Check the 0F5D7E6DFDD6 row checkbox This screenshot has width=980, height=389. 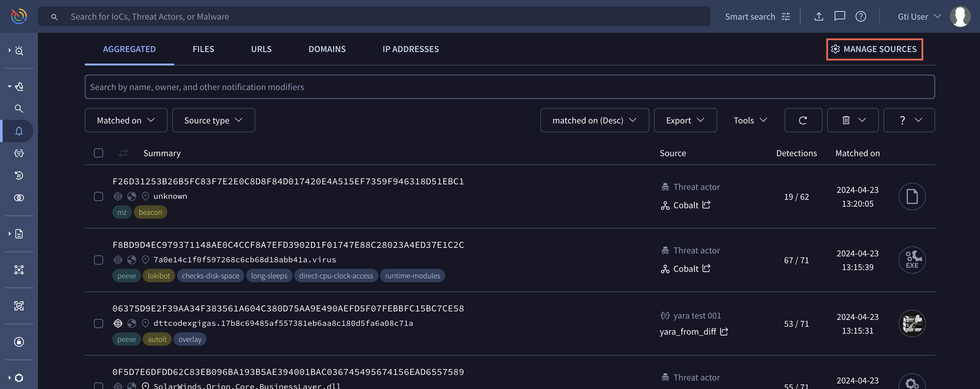point(99,386)
